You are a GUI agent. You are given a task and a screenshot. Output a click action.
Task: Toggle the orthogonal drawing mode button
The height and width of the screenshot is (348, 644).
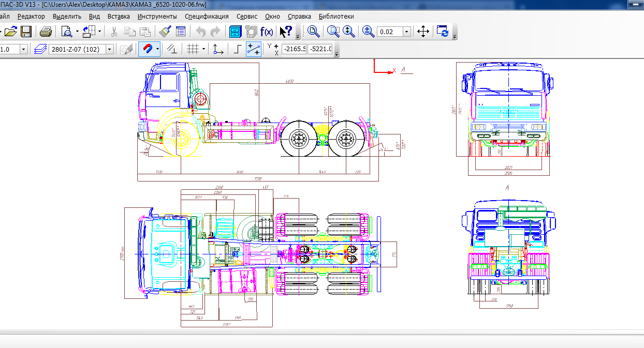(x=238, y=49)
